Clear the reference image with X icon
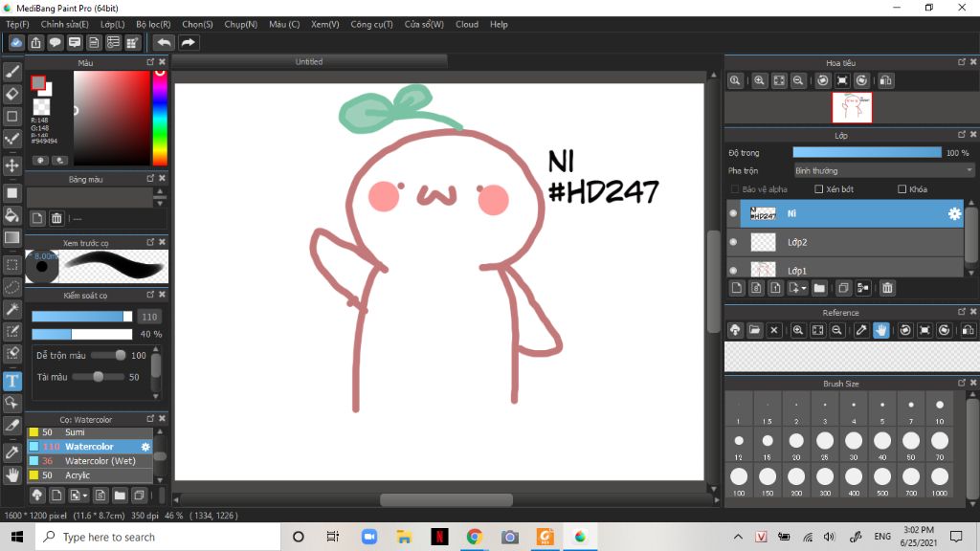The width and height of the screenshot is (980, 551). pos(773,330)
